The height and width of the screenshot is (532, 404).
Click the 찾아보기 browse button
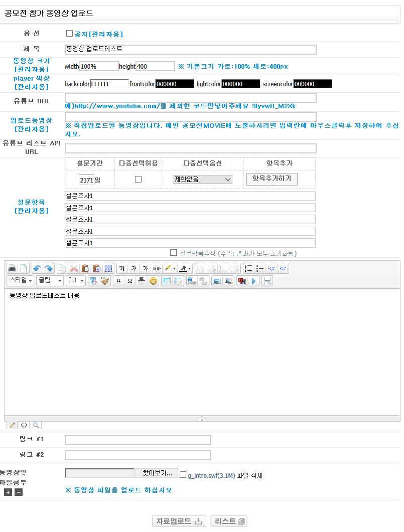coord(157,473)
